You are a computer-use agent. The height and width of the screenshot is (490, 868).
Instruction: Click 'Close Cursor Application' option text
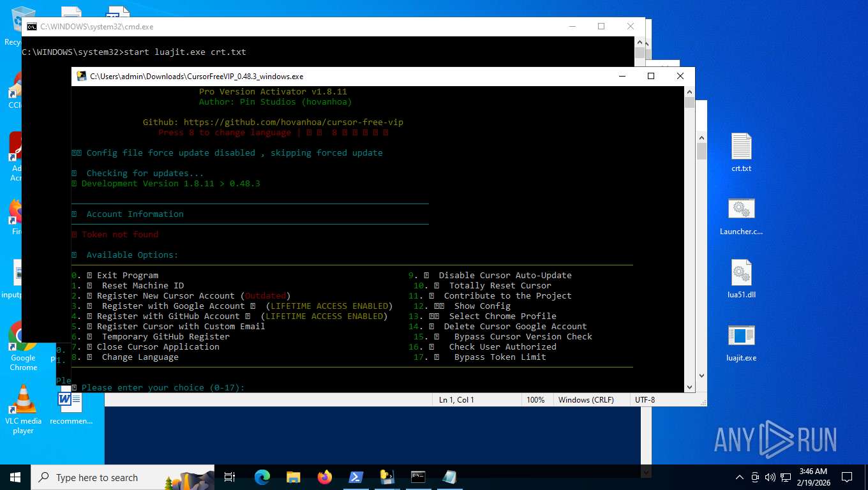(x=158, y=347)
